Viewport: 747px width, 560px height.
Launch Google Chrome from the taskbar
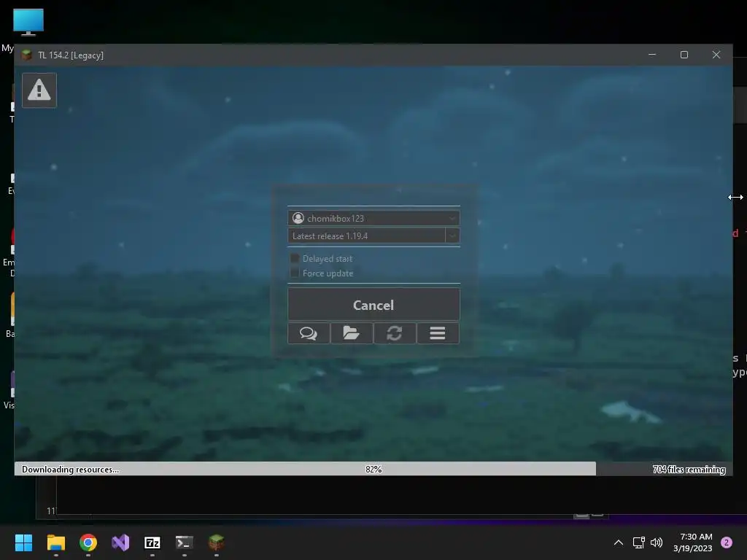(x=88, y=542)
